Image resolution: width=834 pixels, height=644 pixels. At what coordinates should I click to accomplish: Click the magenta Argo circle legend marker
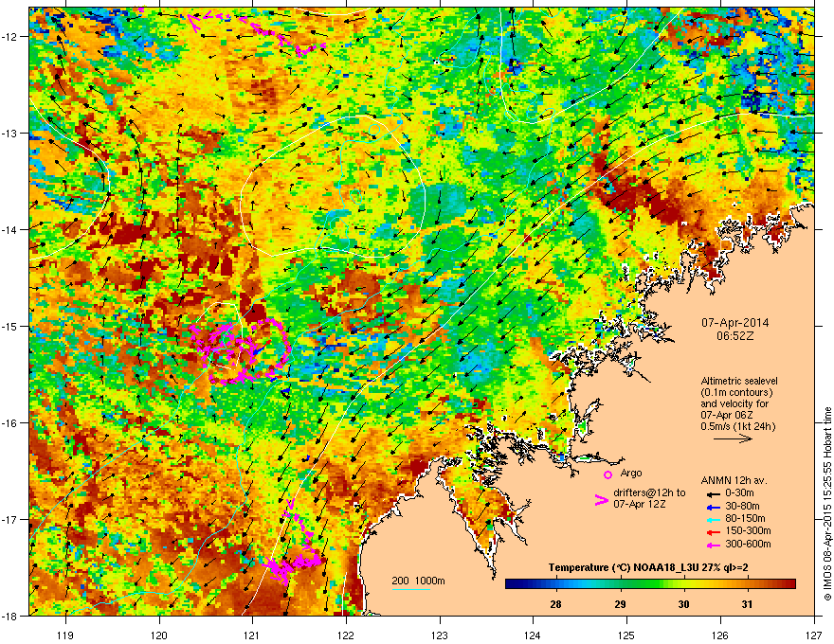(x=607, y=474)
